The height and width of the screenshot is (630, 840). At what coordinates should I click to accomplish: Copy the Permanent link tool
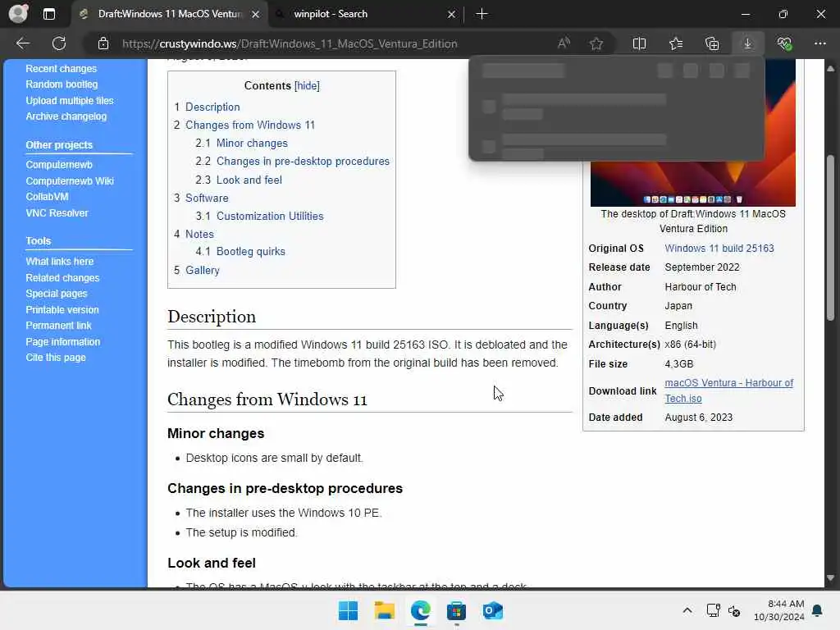[58, 326]
